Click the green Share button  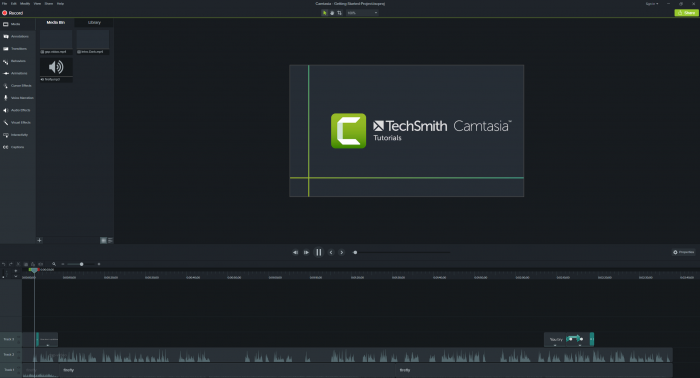(687, 13)
